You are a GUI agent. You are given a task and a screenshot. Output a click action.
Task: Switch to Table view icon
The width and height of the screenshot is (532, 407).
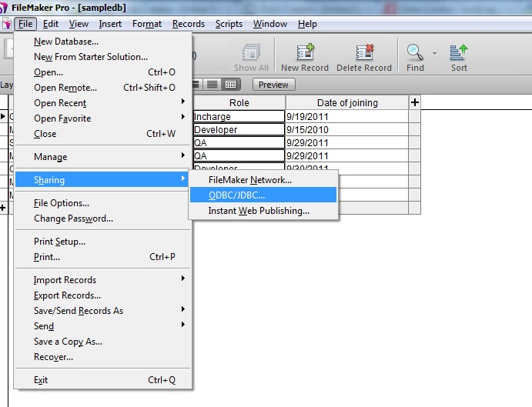pos(231,84)
